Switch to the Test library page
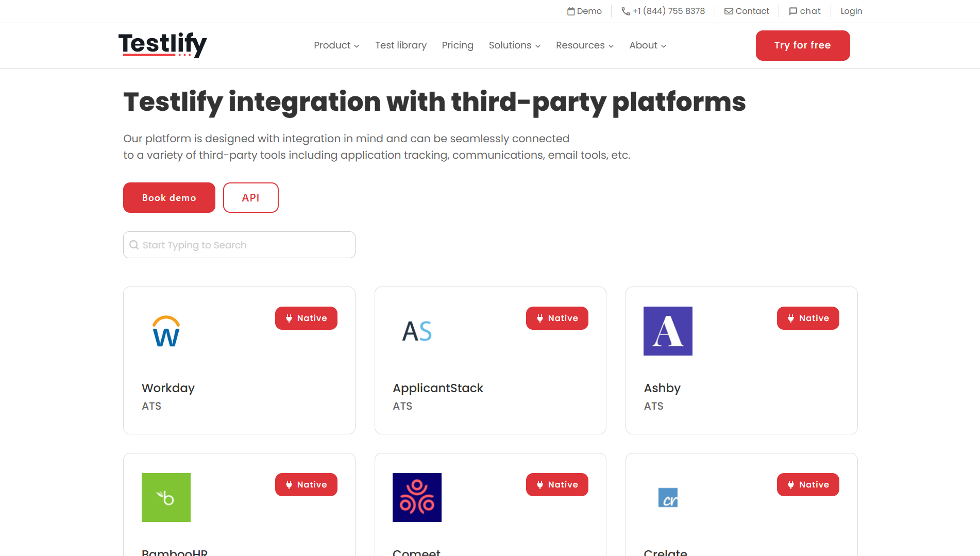Viewport: 980px width, 556px height. point(401,45)
